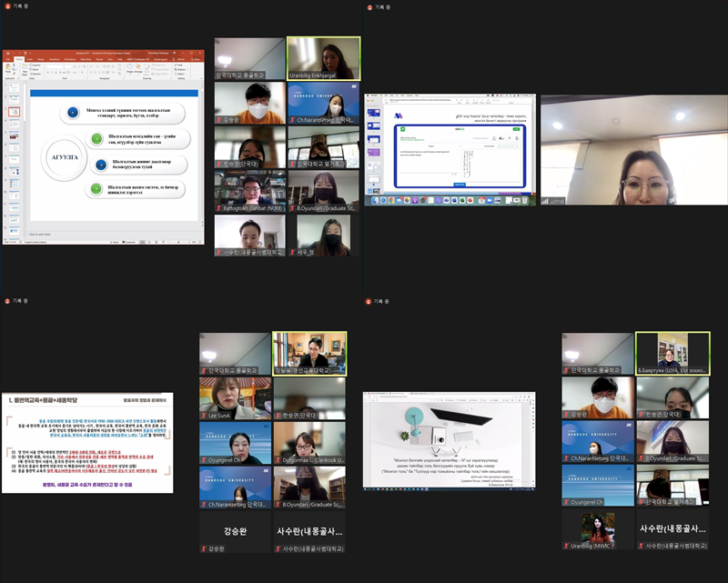
Task: Open the font name box in PowerPoint
Action: pyautogui.click(x=55, y=66)
